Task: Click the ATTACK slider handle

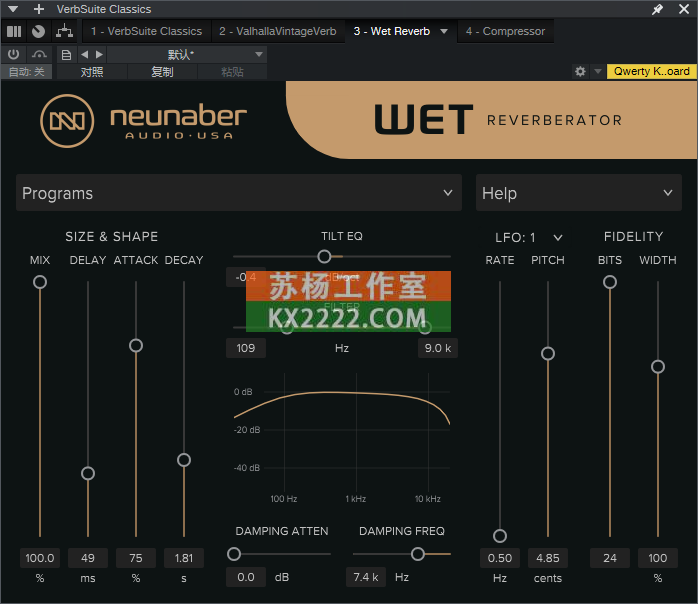Action: point(136,345)
